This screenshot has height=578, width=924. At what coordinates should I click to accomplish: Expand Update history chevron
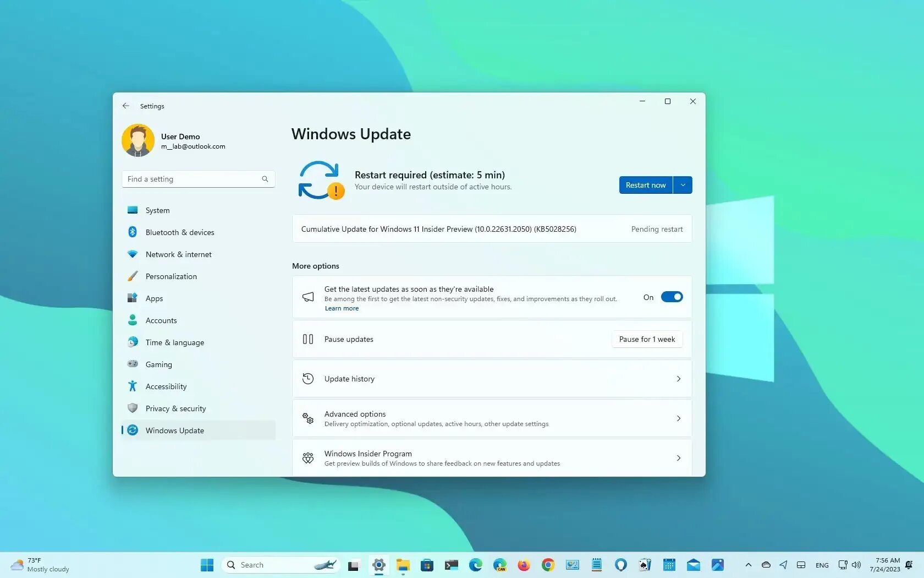(x=679, y=379)
